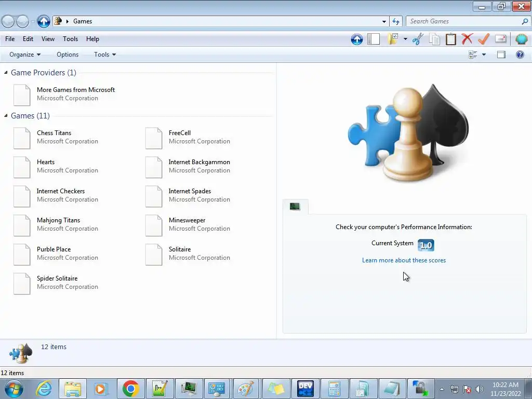The height and width of the screenshot is (399, 532).
Task: Click the Change your view icon
Action: pyautogui.click(x=473, y=55)
